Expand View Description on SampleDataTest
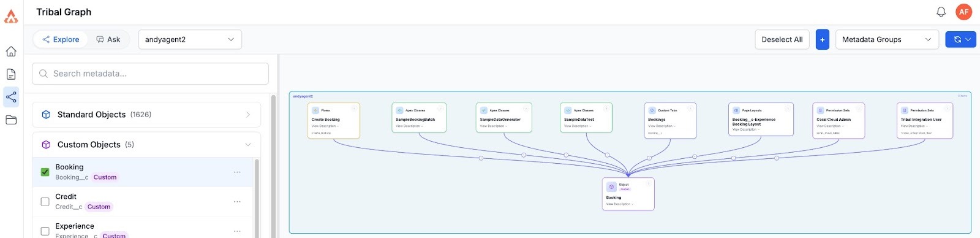The width and height of the screenshot is (980, 238). [578, 126]
